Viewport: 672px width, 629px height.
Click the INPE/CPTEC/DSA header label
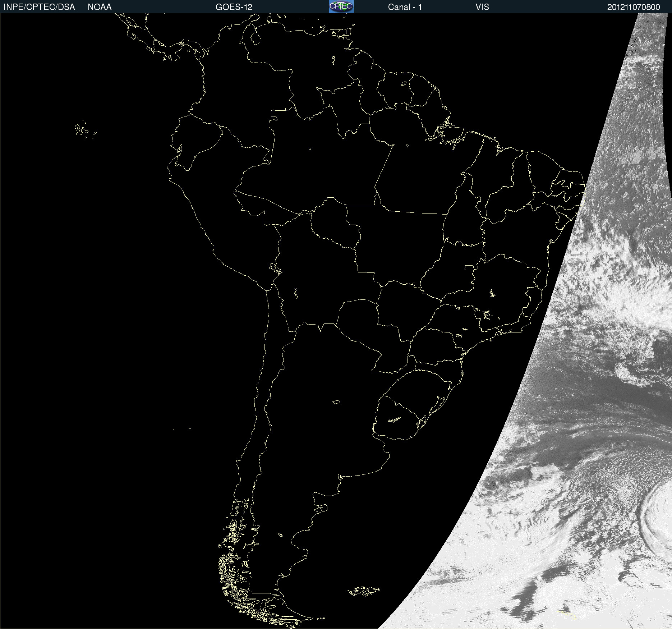(39, 7)
